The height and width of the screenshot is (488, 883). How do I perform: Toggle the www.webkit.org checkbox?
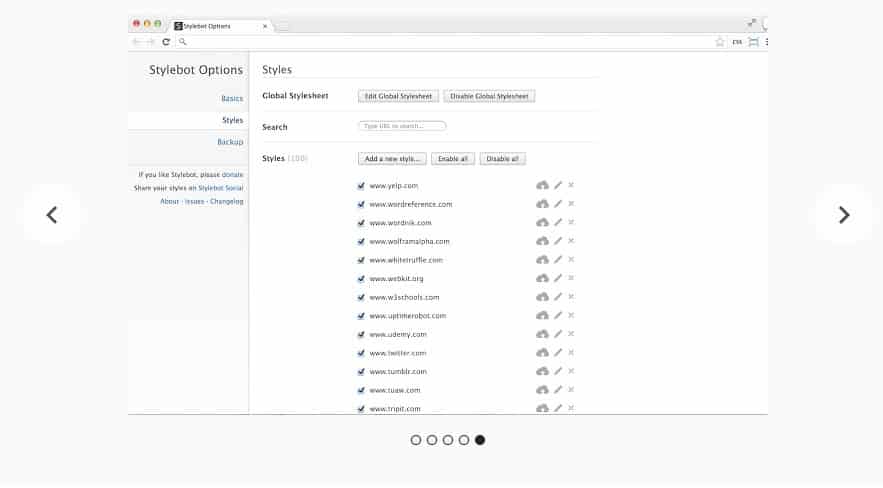pyautogui.click(x=361, y=279)
